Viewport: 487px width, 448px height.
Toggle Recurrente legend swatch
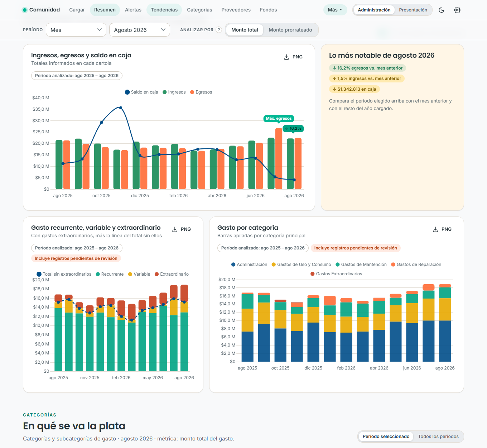[x=98, y=274]
